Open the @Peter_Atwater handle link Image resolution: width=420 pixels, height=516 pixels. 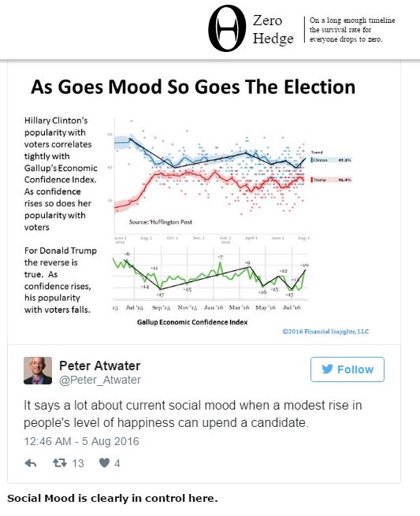point(100,380)
